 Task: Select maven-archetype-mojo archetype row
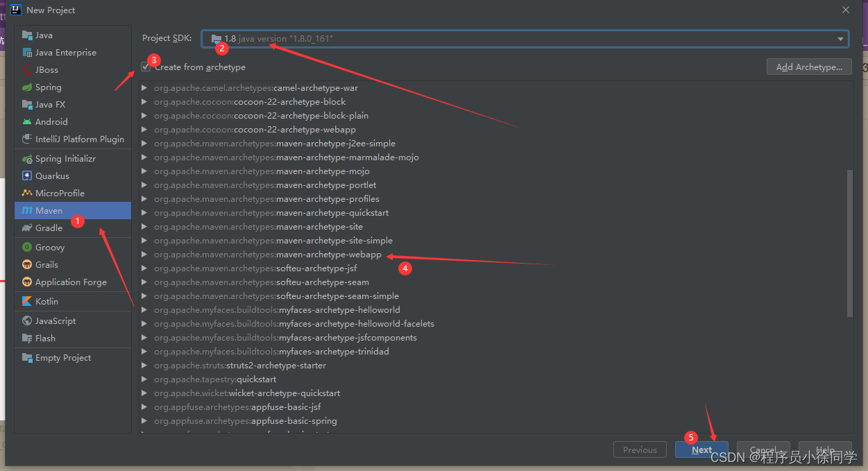(x=492, y=171)
